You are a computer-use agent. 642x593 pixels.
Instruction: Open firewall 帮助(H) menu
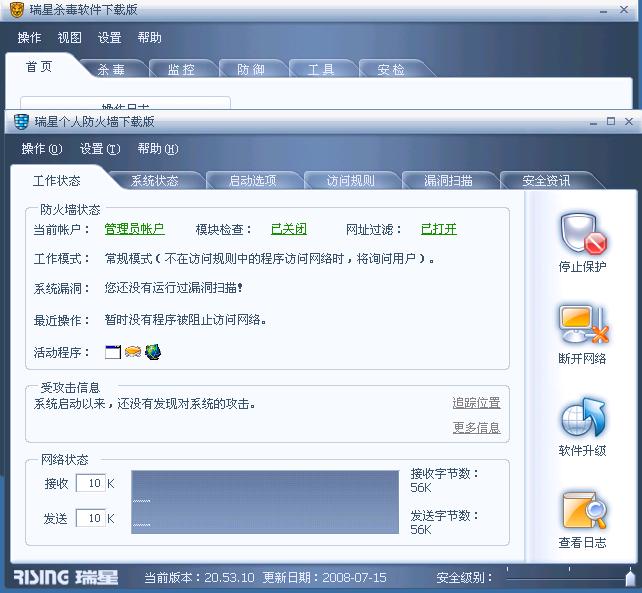click(x=158, y=149)
